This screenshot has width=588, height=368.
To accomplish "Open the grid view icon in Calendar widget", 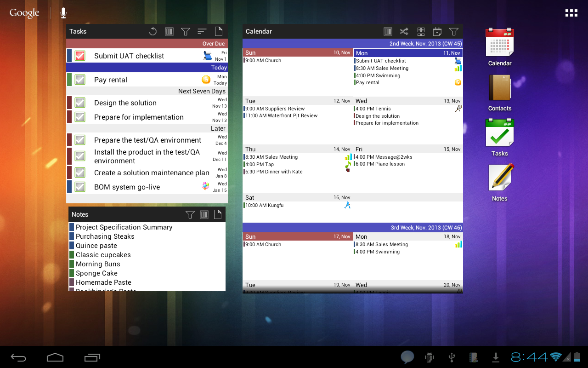I will pyautogui.click(x=421, y=31).
